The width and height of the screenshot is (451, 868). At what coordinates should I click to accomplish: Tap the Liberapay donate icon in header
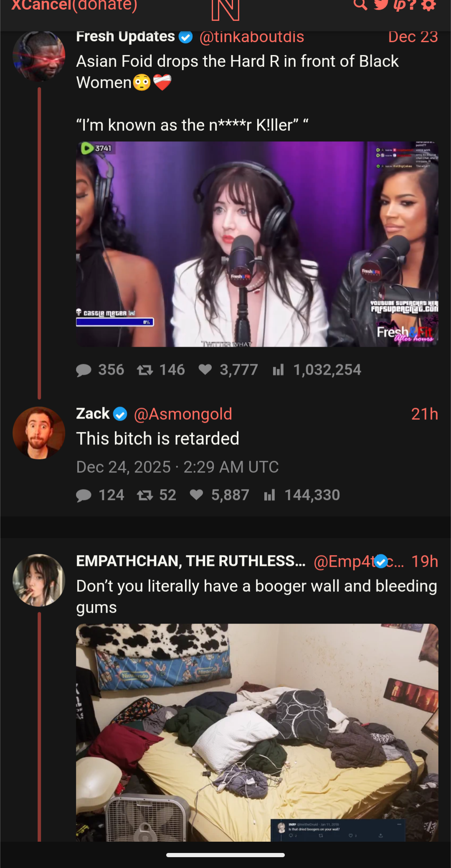coord(400,5)
